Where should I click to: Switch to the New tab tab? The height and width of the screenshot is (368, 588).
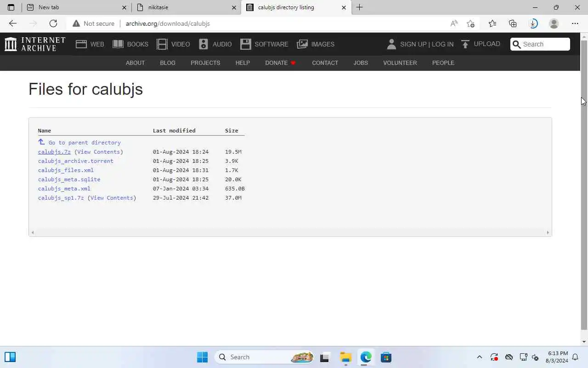[76, 7]
